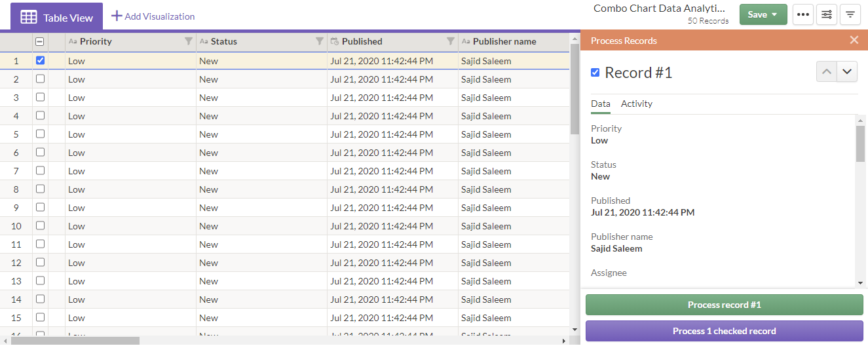The width and height of the screenshot is (868, 346).
Task: Select row number 12 in the table
Action: click(16, 262)
